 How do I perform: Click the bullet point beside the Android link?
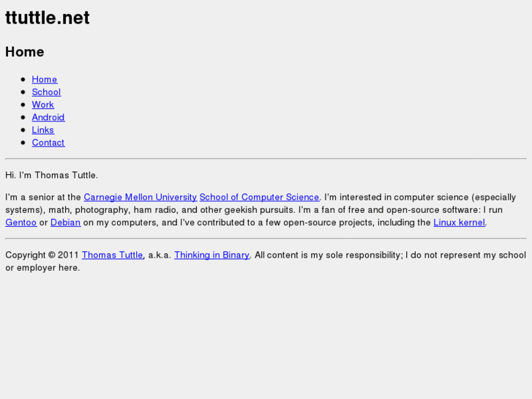tap(23, 117)
